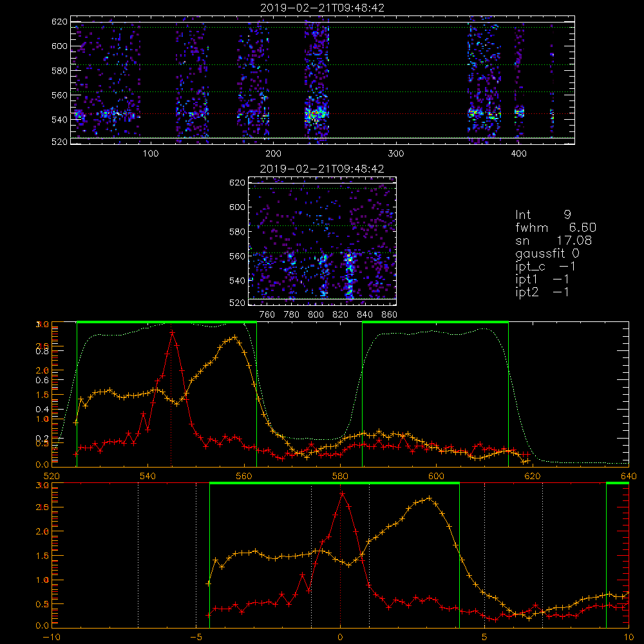Click the orange curve maximum in lower profile plot
The width and height of the screenshot is (644, 644).
click(430, 498)
